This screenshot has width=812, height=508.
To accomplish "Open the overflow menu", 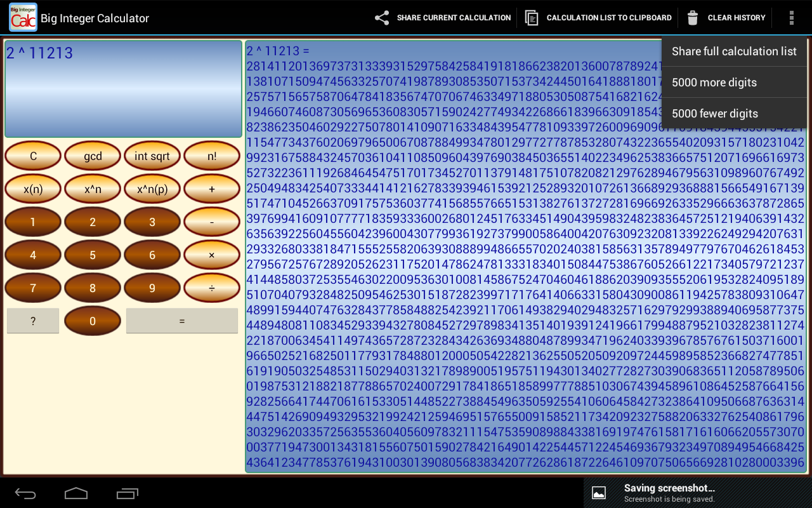I will pyautogui.click(x=792, y=17).
